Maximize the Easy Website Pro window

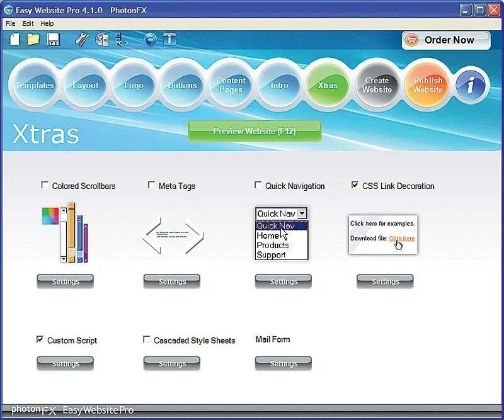pos(480,10)
